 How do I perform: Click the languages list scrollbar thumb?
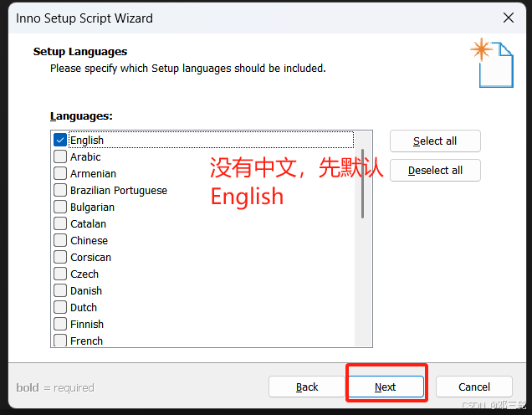tap(363, 183)
